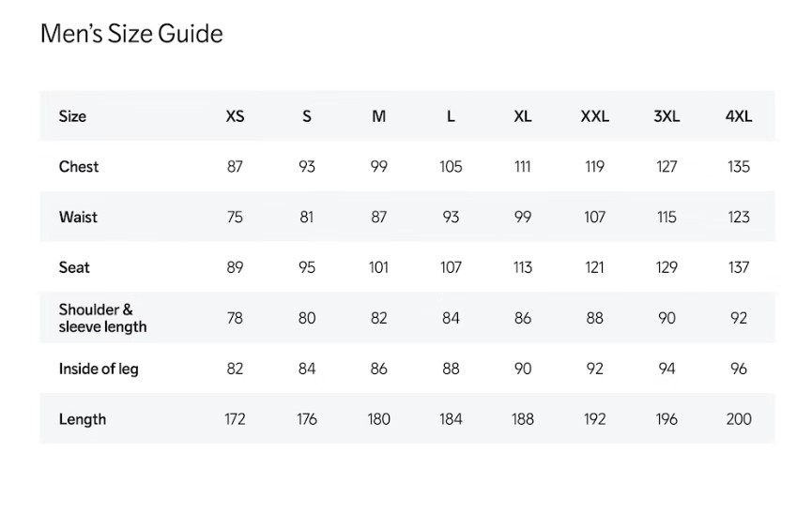Select the Seat row label
The width and height of the screenshot is (812, 513).
[x=74, y=268]
